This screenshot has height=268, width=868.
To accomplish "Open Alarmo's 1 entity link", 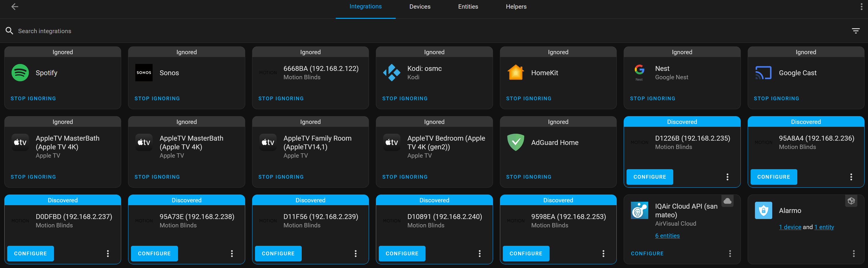I will coord(824,227).
